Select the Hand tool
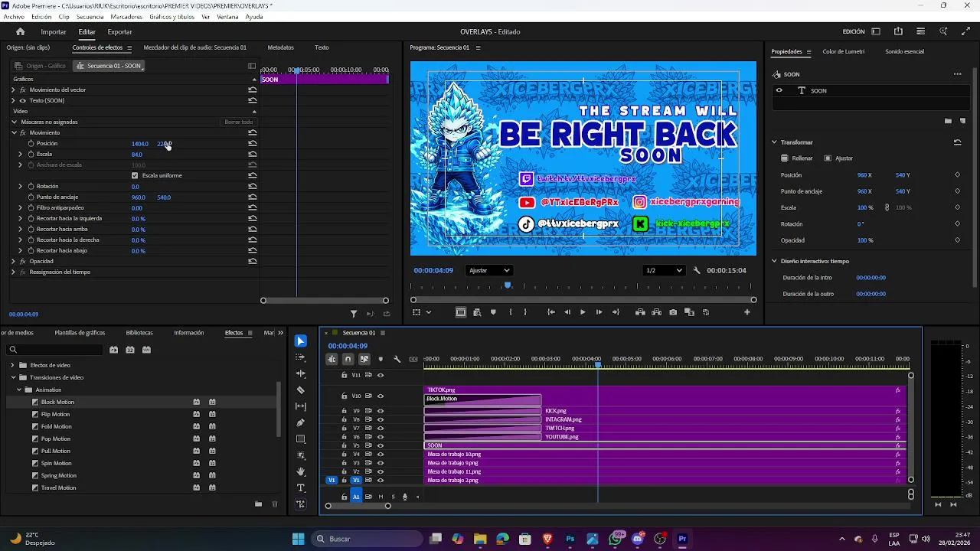 (301, 471)
